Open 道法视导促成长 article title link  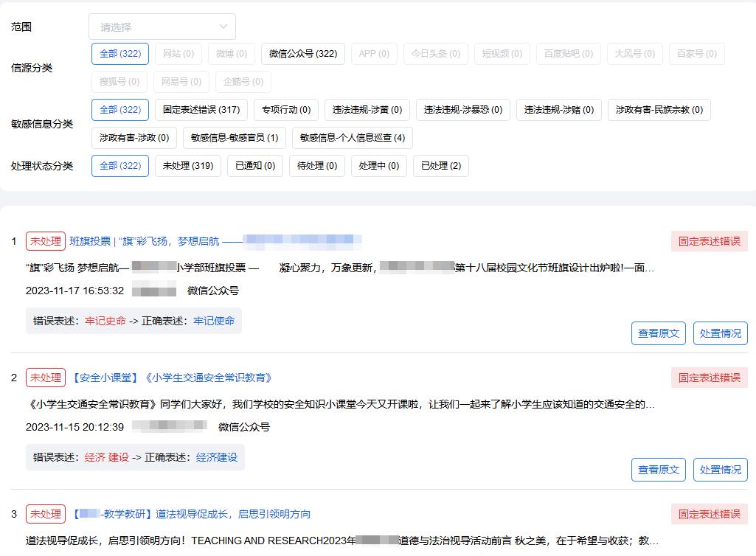pyautogui.click(x=232, y=514)
